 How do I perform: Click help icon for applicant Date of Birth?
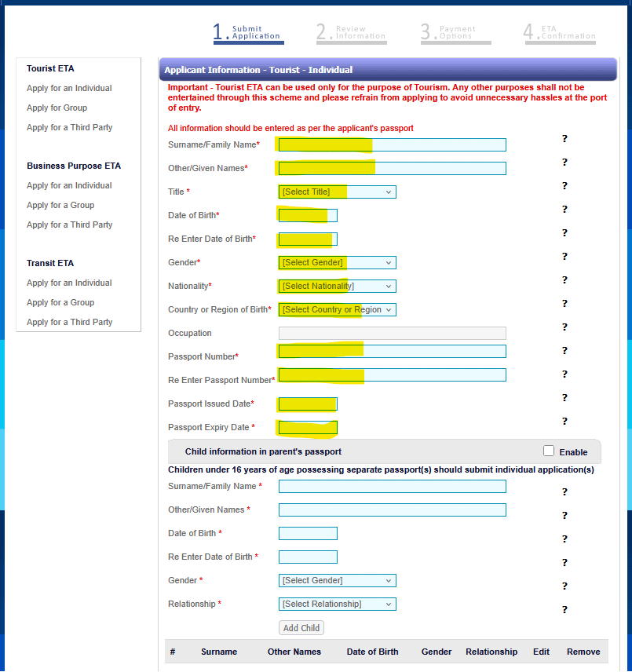coord(564,209)
